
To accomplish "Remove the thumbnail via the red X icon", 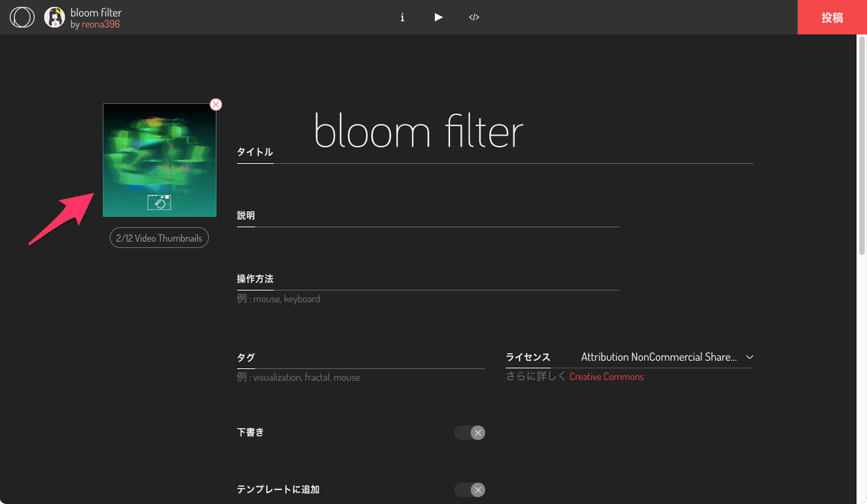I will (x=215, y=104).
